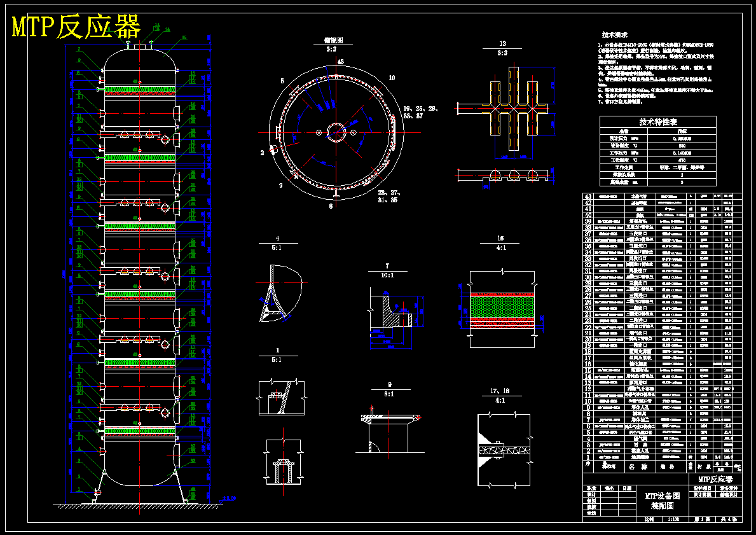The width and height of the screenshot is (756, 535).
Task: Click the "技术特性表" table heading
Action: tap(658, 122)
